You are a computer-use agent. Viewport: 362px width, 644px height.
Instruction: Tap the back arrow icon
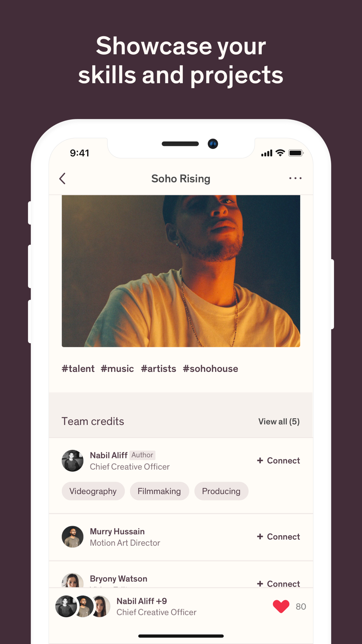tap(62, 179)
